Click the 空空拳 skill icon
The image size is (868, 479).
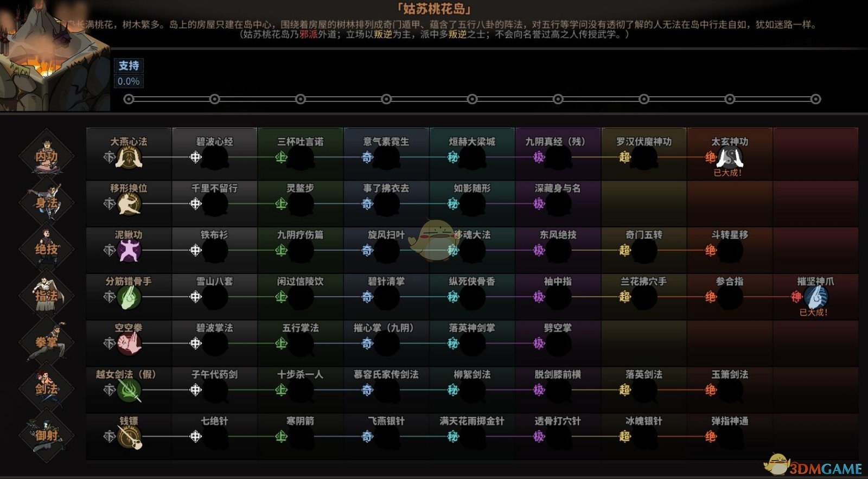[x=129, y=343]
